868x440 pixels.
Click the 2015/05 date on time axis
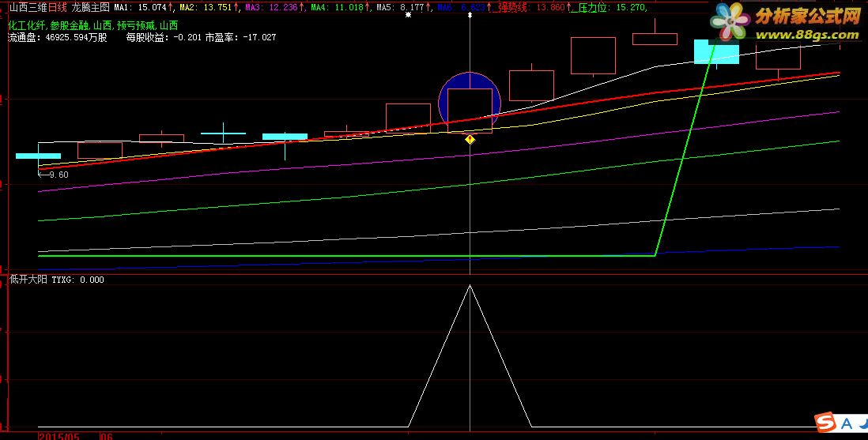59,436
